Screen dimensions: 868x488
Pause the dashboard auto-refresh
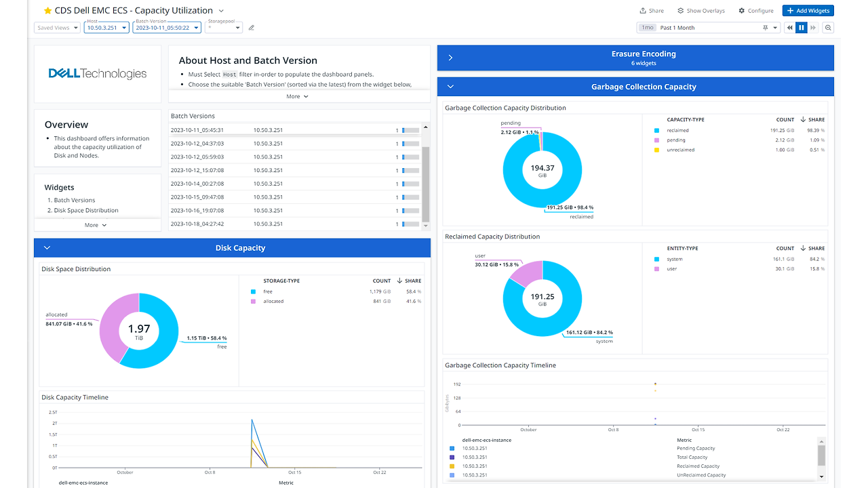pos(802,28)
